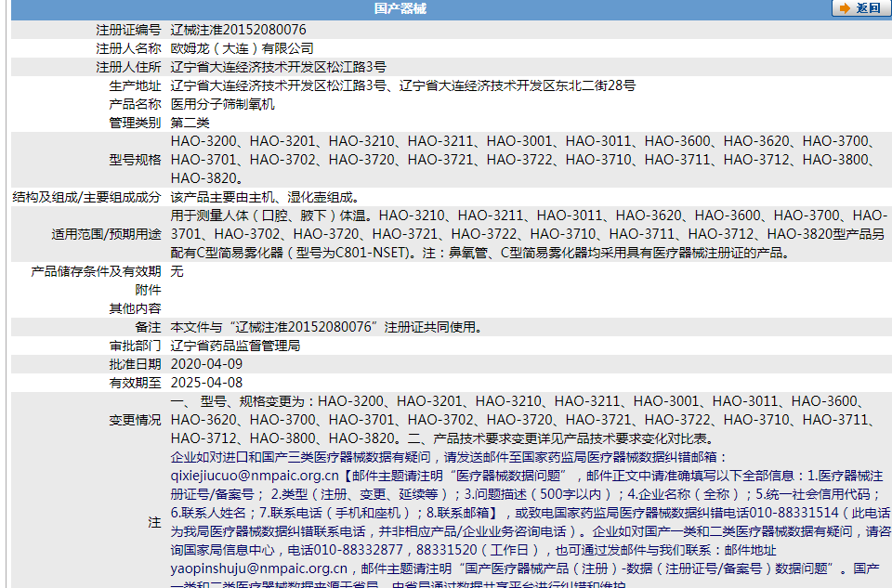
Task: Select registrant name 欧姆龙（大连）有限公司
Action: click(243, 48)
